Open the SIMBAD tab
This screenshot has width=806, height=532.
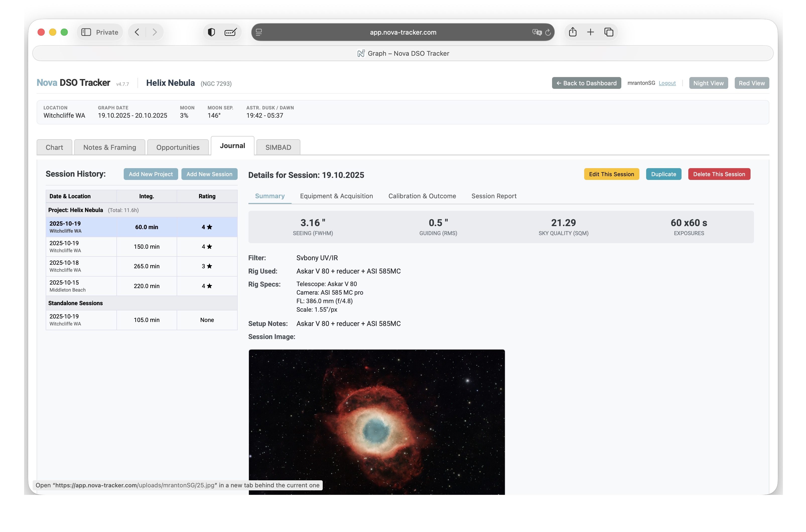[x=278, y=147]
